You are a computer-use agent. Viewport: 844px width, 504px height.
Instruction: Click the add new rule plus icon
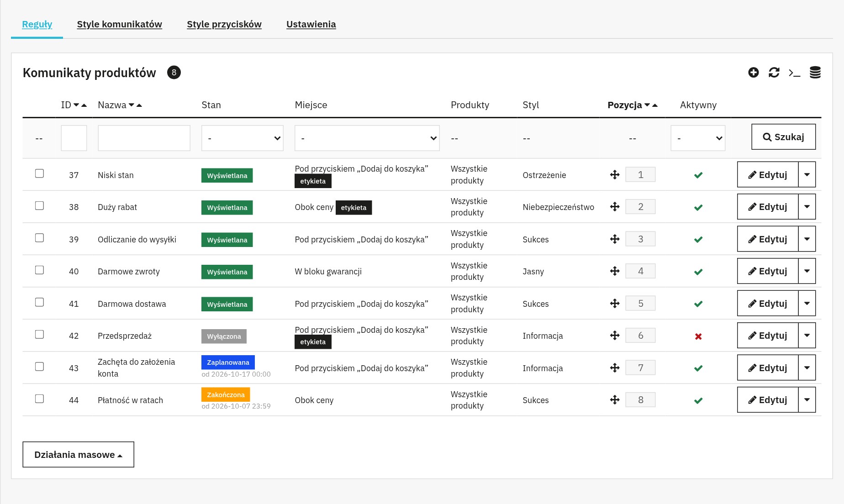coord(754,73)
